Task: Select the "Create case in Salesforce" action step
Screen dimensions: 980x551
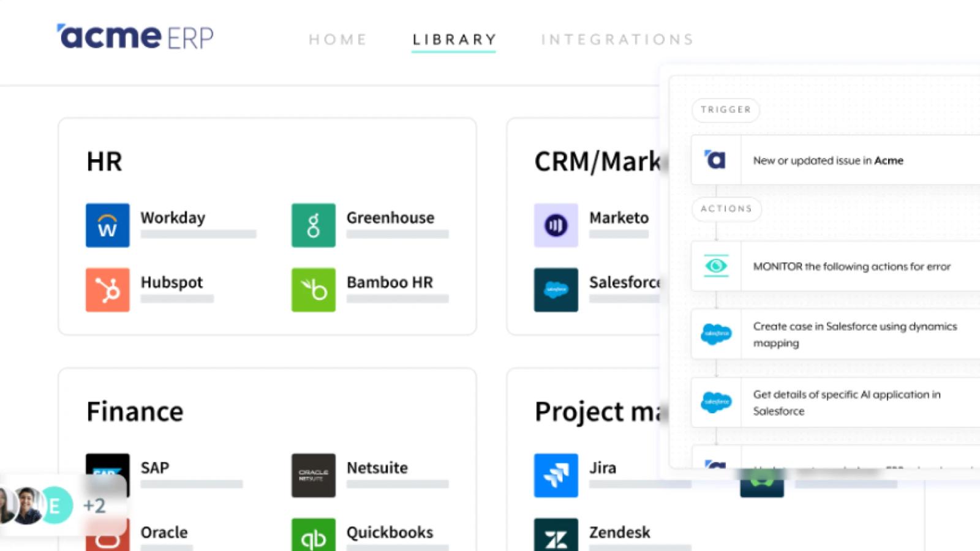Action: [x=835, y=334]
